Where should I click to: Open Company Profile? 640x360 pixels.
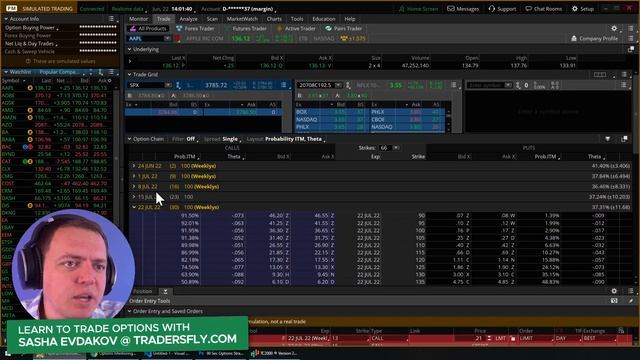coord(594,38)
